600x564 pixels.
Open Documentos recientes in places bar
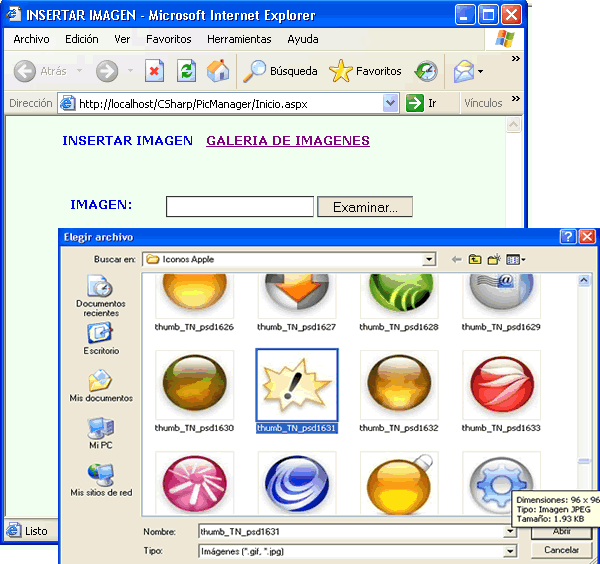tap(101, 295)
